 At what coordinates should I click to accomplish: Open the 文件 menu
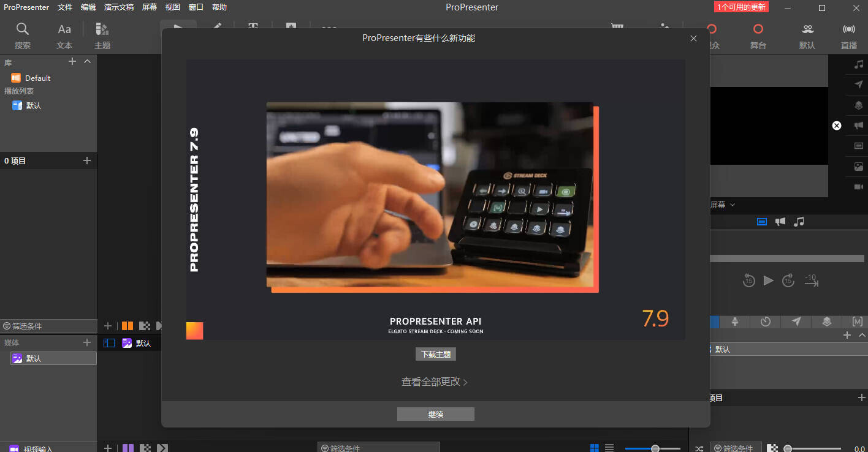click(x=65, y=7)
